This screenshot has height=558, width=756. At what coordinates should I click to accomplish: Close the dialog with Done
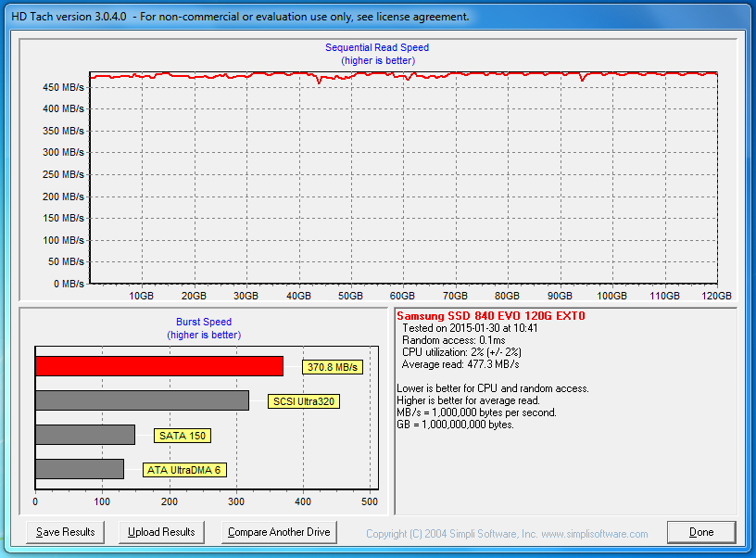701,532
